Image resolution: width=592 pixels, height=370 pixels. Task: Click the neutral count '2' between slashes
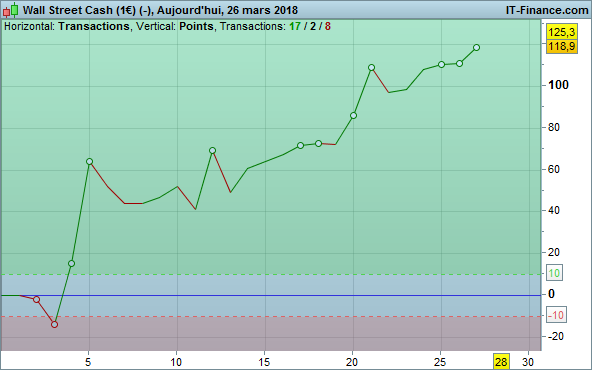tap(313, 26)
